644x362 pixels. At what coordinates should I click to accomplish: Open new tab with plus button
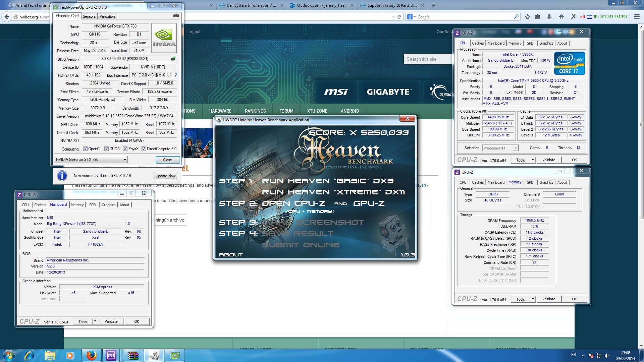pyautogui.click(x=434, y=5)
